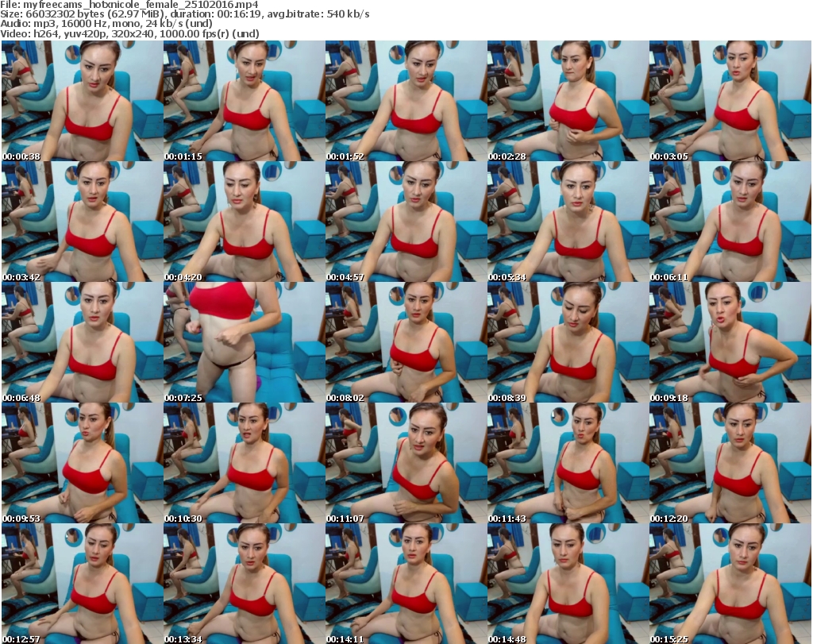Open the thumbnail at 00:03:05
This screenshot has height=644, width=813.
[x=730, y=101]
